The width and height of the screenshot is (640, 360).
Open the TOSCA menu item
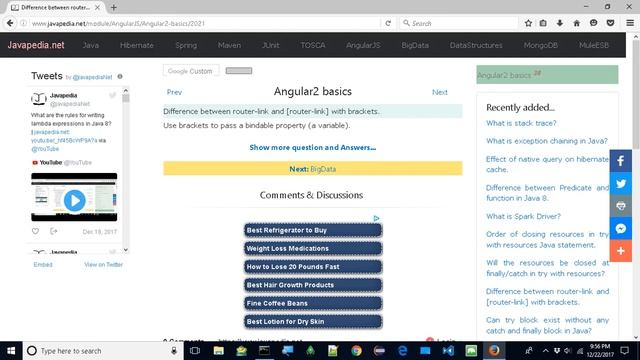coord(313,45)
